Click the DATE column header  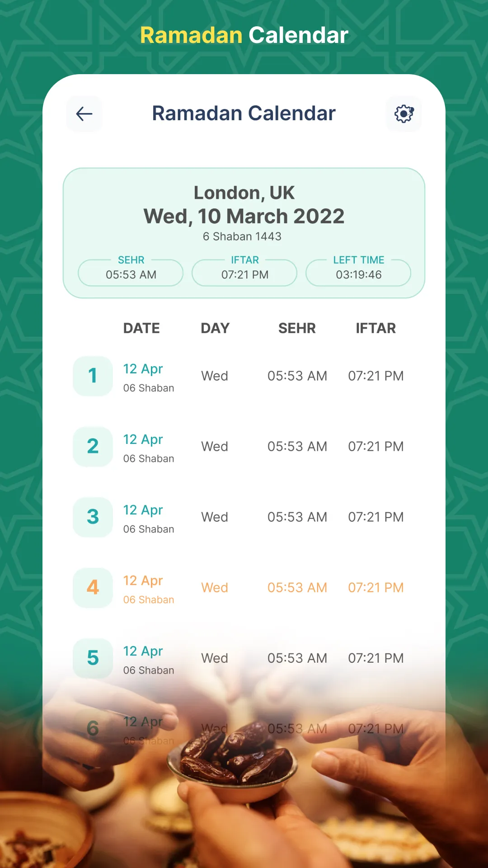pos(141,328)
